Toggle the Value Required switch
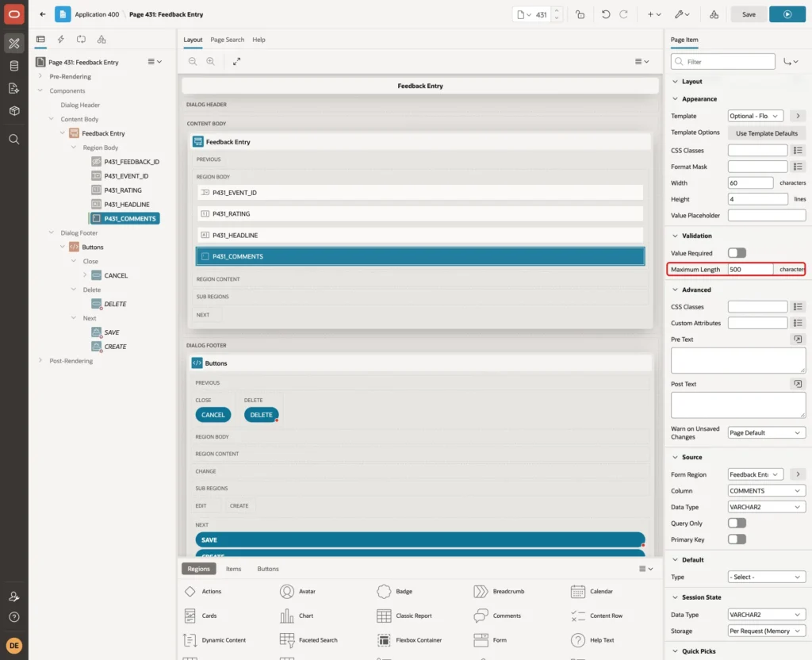The height and width of the screenshot is (660, 812). click(737, 253)
